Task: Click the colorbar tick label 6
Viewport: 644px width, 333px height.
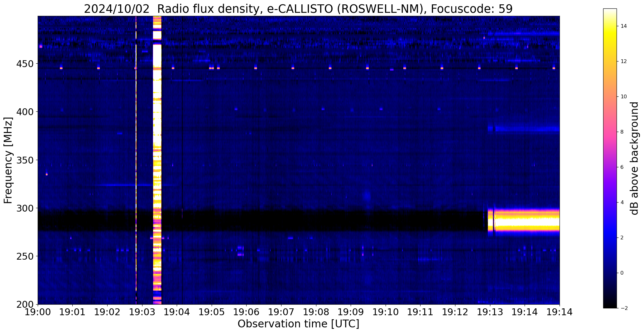Action: (x=622, y=167)
